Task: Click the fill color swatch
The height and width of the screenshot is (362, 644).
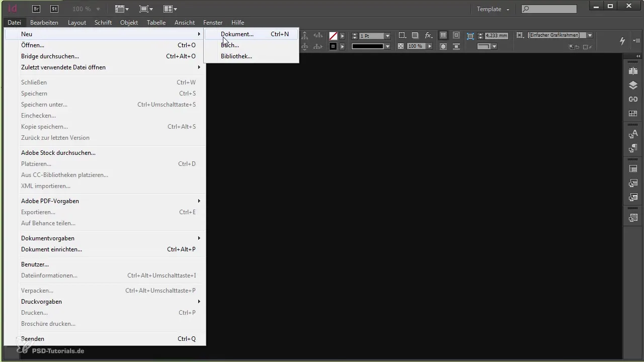Action: [333, 36]
